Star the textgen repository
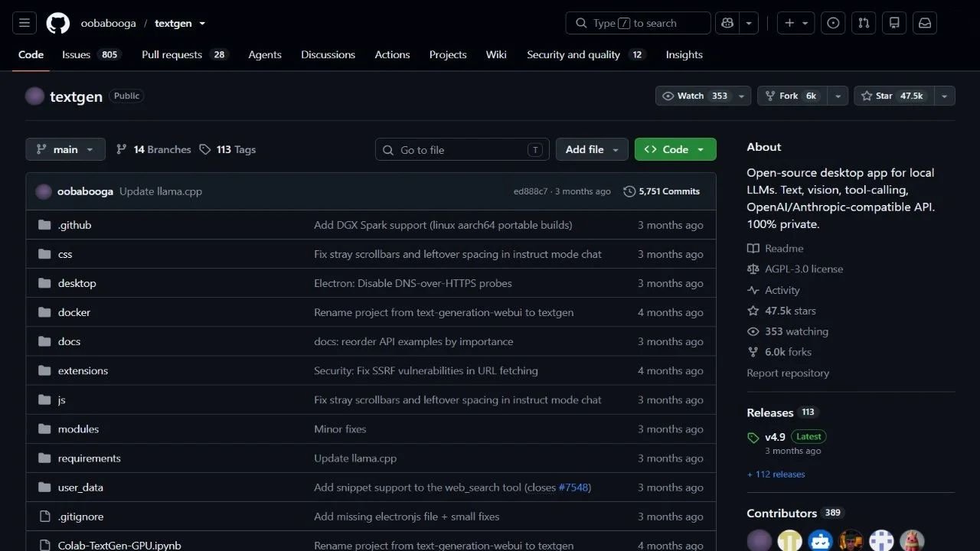 pyautogui.click(x=894, y=96)
